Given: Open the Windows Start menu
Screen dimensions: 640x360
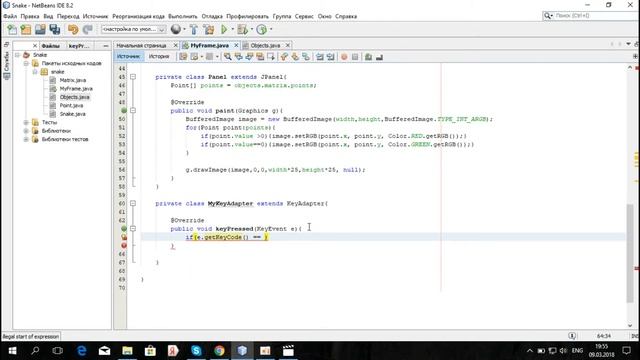Looking at the screenshot, I should pos(12,350).
